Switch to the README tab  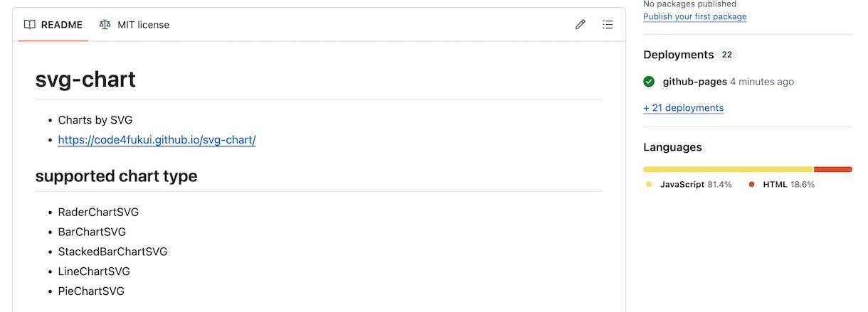click(53, 25)
